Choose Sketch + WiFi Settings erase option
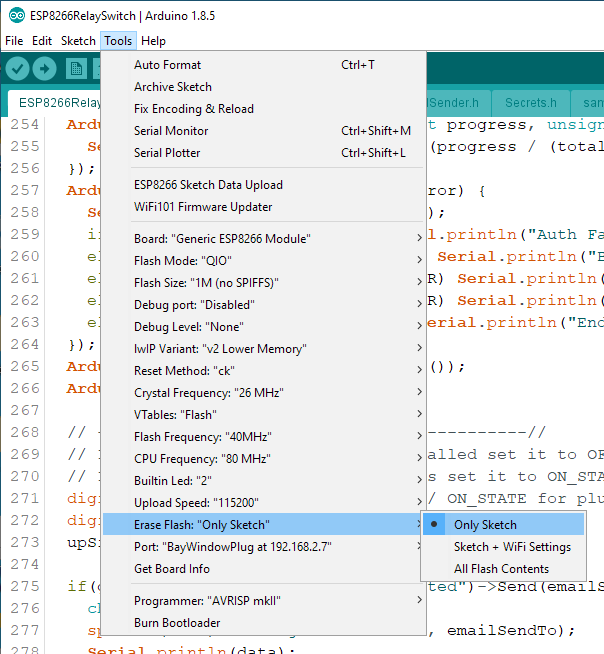The image size is (604, 654). pos(503,546)
